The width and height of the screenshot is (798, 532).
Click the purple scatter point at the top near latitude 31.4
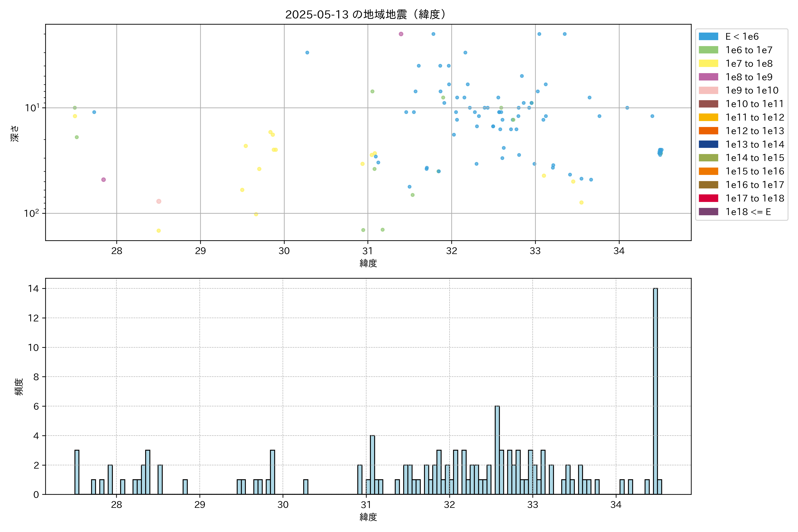(x=401, y=34)
